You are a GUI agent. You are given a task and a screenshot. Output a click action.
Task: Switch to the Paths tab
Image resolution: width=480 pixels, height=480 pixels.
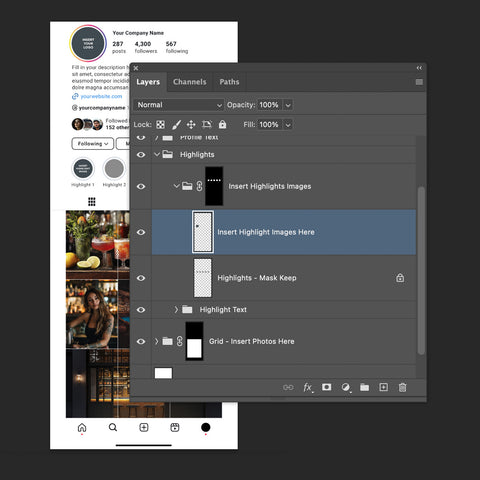click(x=229, y=82)
